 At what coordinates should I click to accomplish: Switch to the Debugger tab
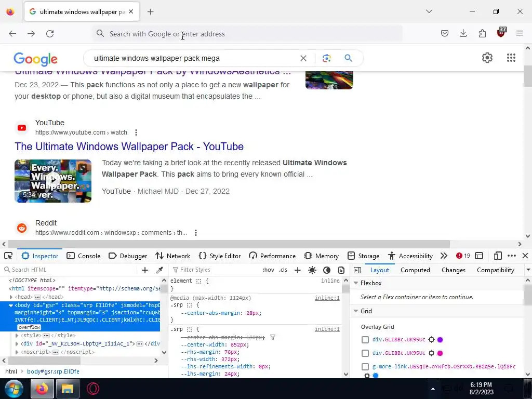(128, 256)
